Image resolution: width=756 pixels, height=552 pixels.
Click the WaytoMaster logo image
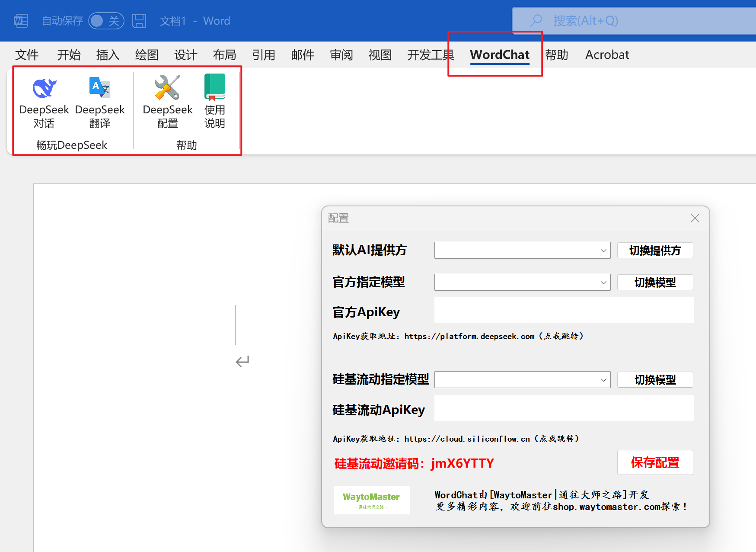(x=372, y=500)
